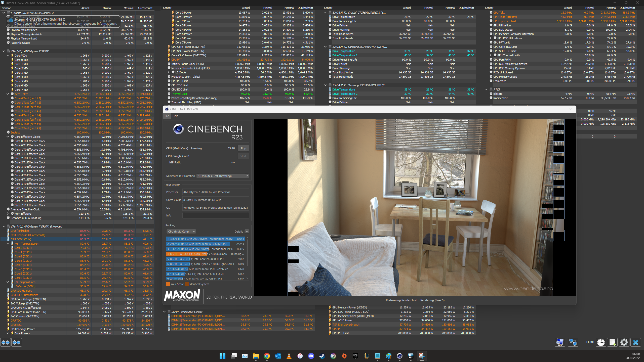Open Steam from the taskbar
Screen dimensions: 644x362
pyautogui.click(x=322, y=356)
